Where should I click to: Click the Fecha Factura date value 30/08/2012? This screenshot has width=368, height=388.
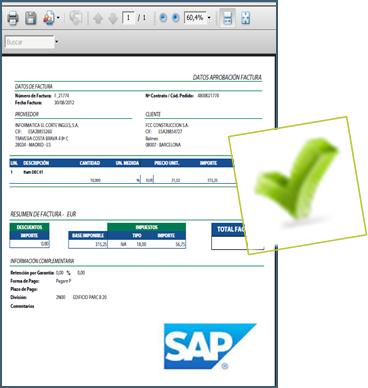point(64,103)
